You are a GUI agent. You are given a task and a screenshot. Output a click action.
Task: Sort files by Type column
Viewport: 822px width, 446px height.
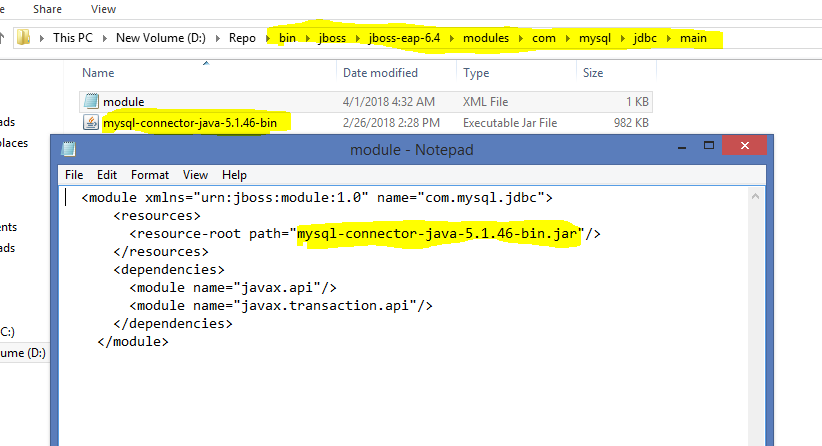(x=476, y=73)
